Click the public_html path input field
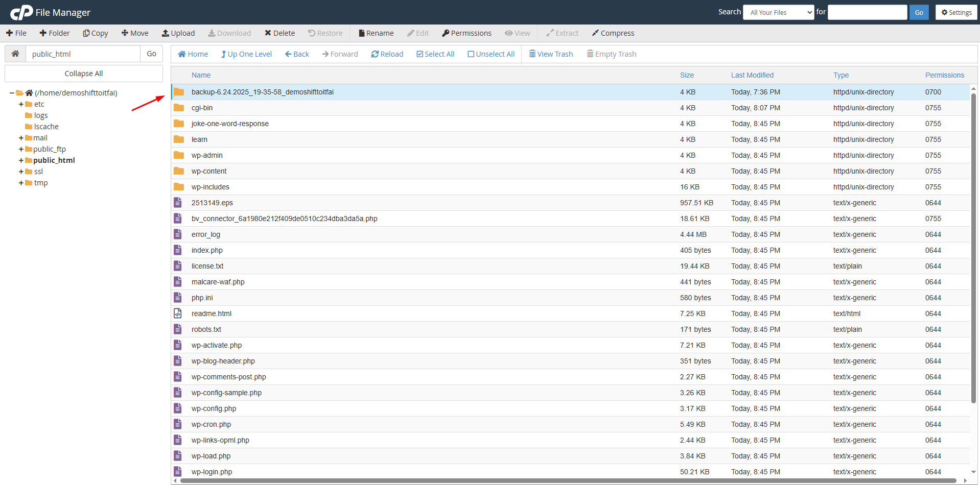 click(x=83, y=54)
